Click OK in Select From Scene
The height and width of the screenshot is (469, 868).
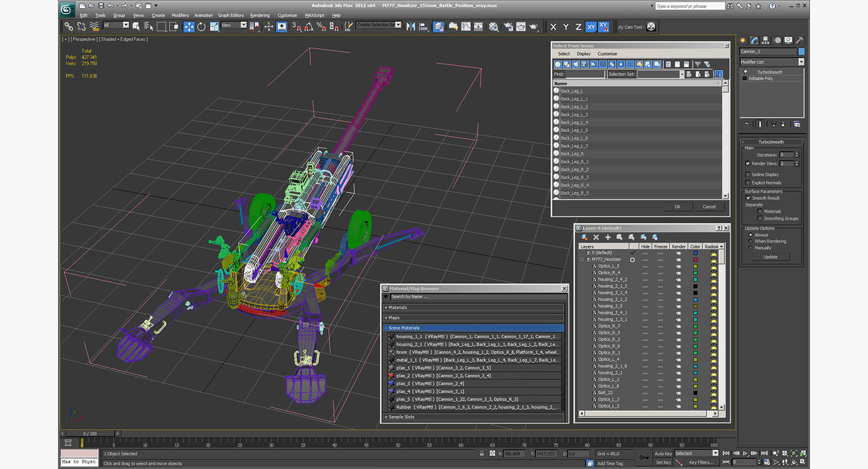pos(677,206)
